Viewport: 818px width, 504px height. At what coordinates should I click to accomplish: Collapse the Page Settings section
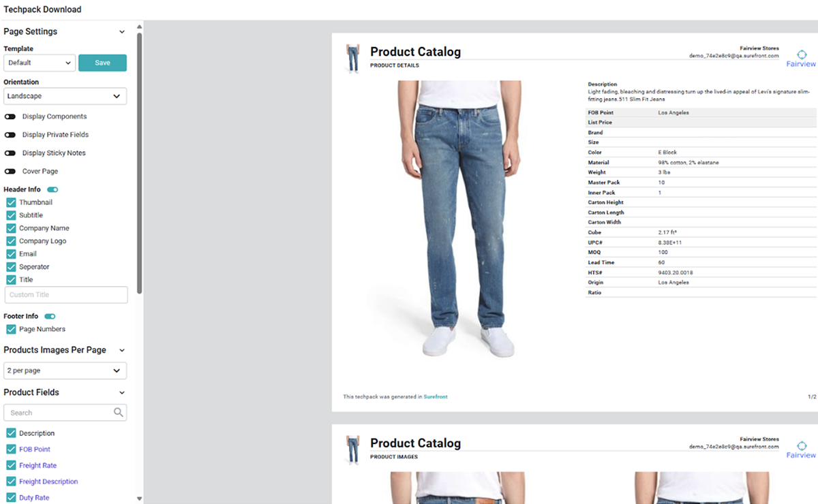coord(122,31)
